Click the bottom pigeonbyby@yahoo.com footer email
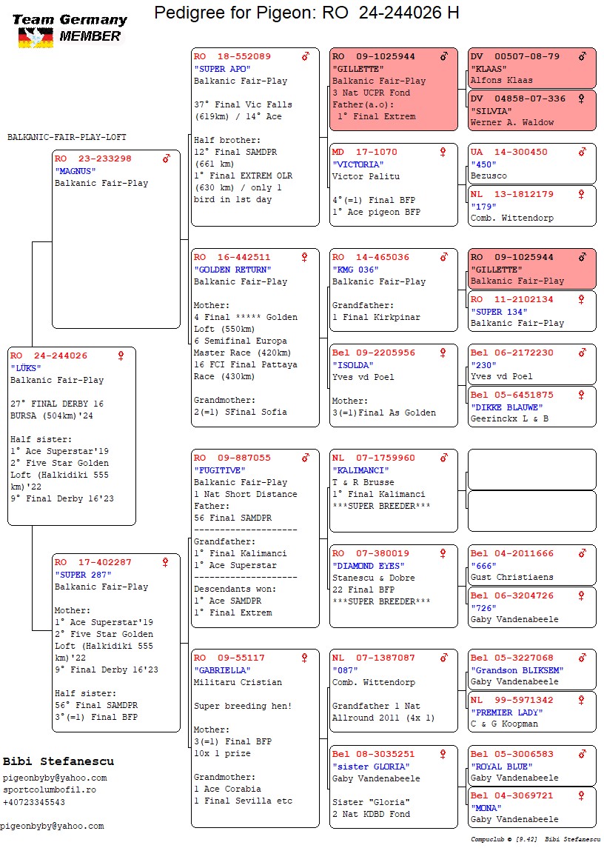 (52, 827)
